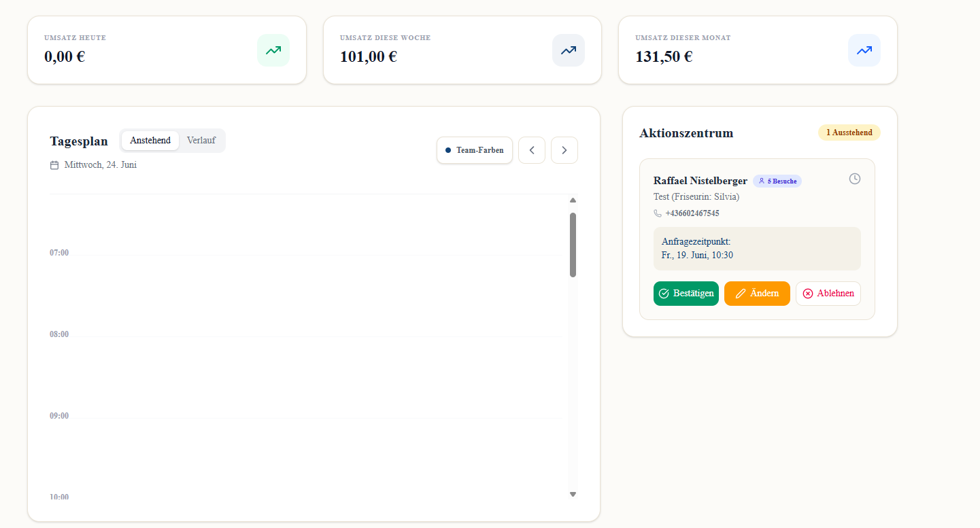Image resolution: width=980 pixels, height=528 pixels.
Task: Click the green trend icon for Umsatz Heute
Action: pos(273,50)
